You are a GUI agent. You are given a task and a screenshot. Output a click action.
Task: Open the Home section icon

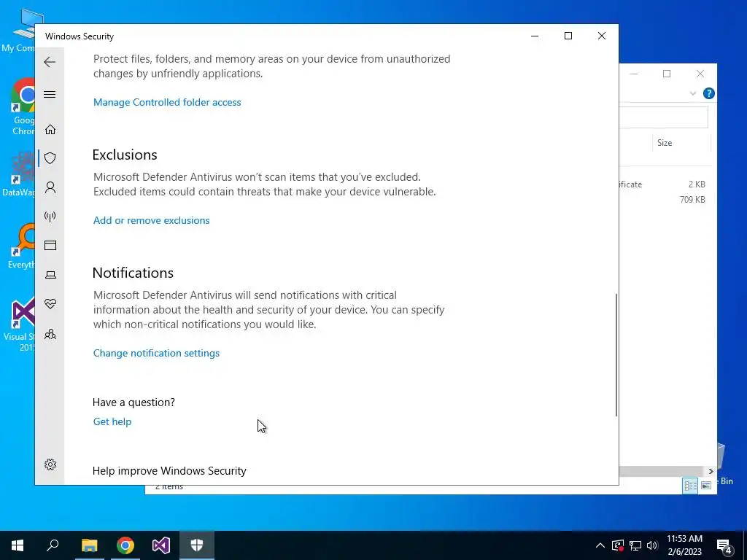pos(50,130)
